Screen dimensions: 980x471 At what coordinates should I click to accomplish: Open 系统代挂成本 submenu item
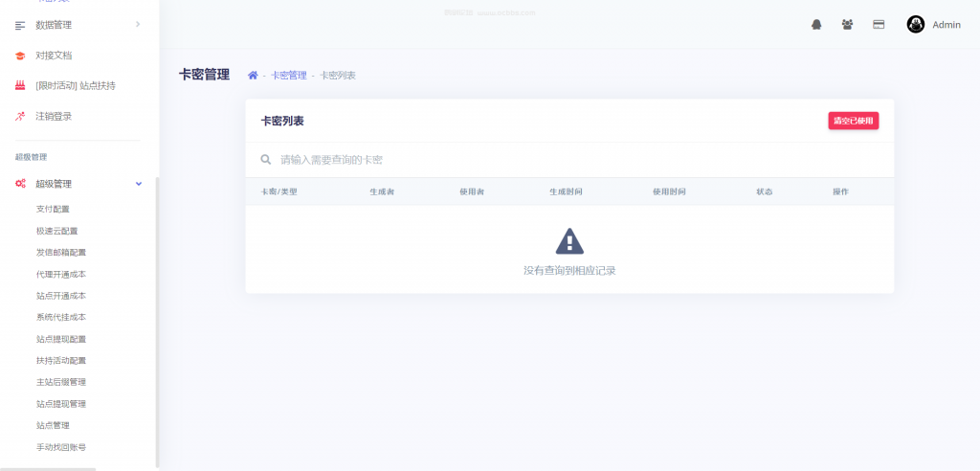point(61,317)
